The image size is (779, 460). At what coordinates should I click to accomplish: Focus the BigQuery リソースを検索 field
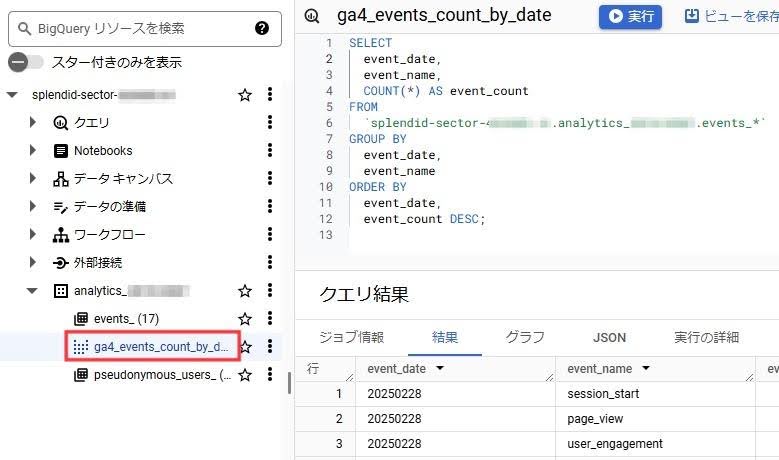[145, 29]
